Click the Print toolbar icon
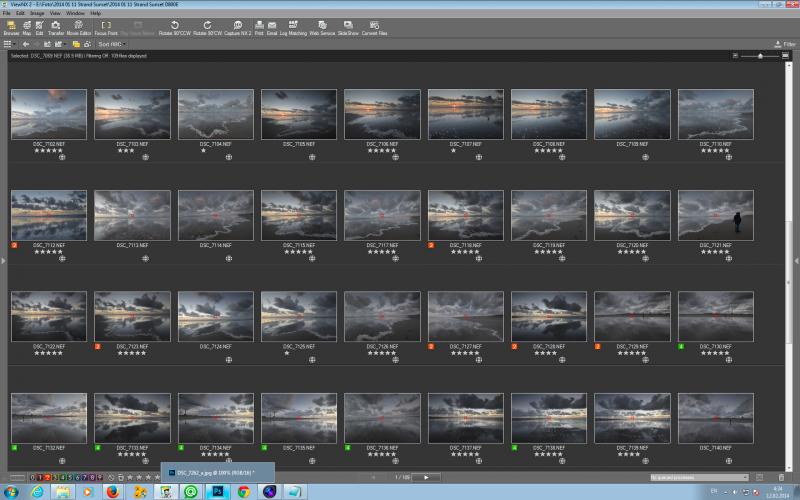 coord(259,28)
